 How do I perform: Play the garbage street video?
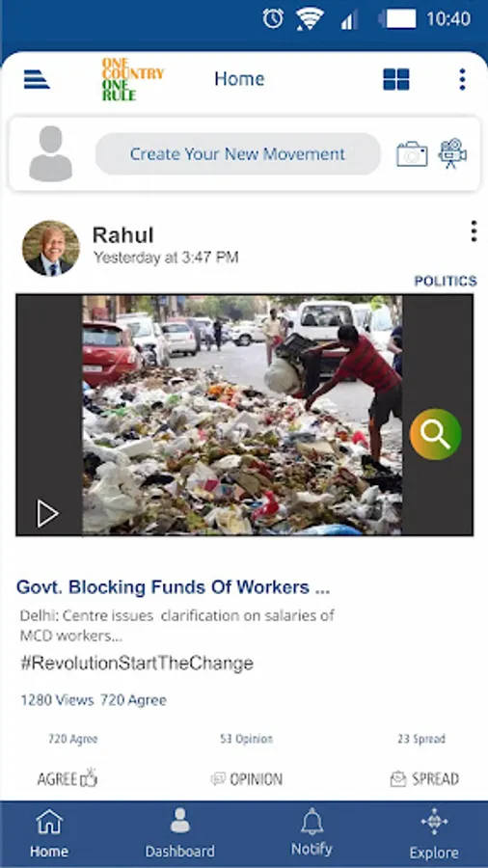tap(47, 514)
